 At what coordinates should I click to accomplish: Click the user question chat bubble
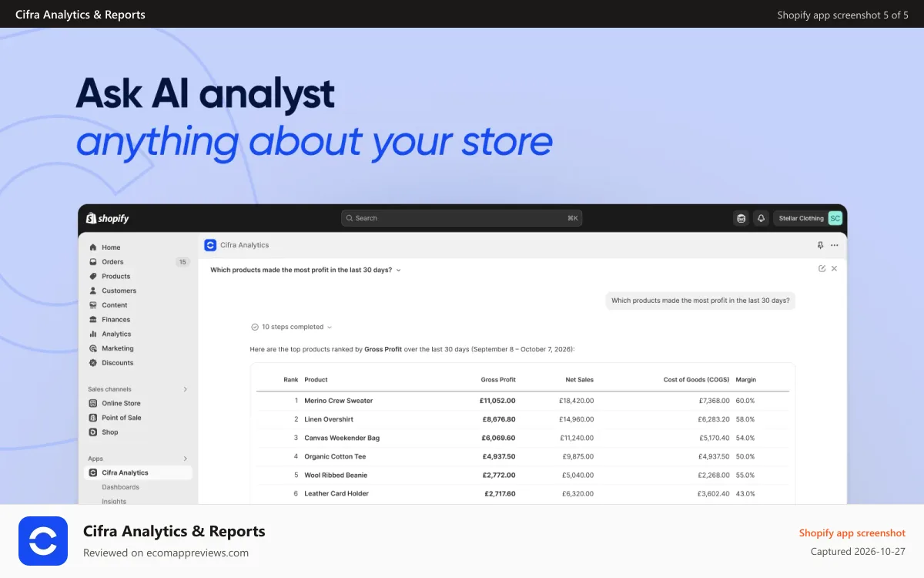(701, 301)
